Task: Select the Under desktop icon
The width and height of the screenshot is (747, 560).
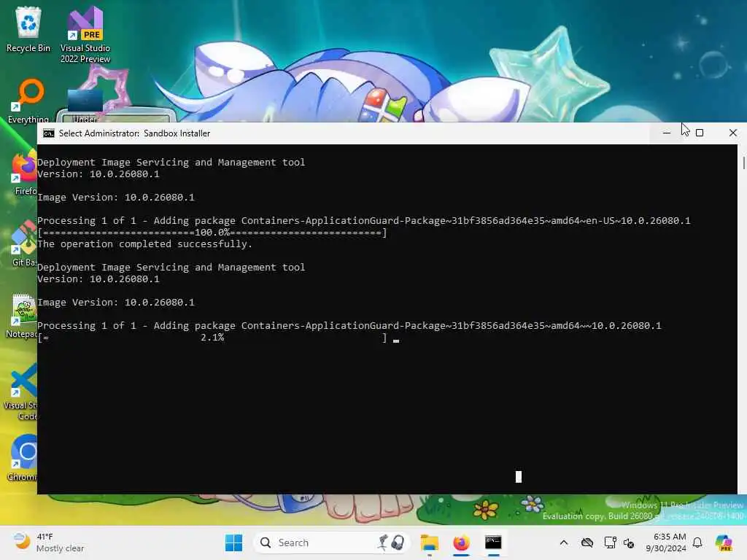Action: 85,106
